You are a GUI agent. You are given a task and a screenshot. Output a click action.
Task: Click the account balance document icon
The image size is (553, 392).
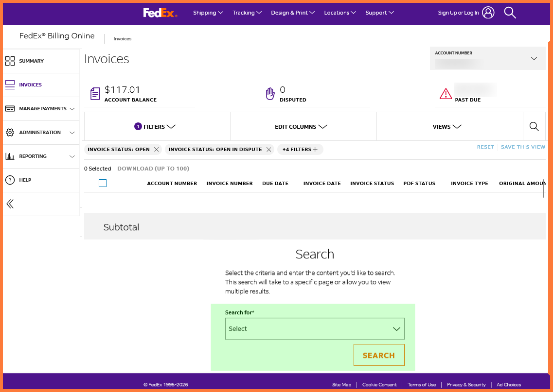click(x=95, y=94)
